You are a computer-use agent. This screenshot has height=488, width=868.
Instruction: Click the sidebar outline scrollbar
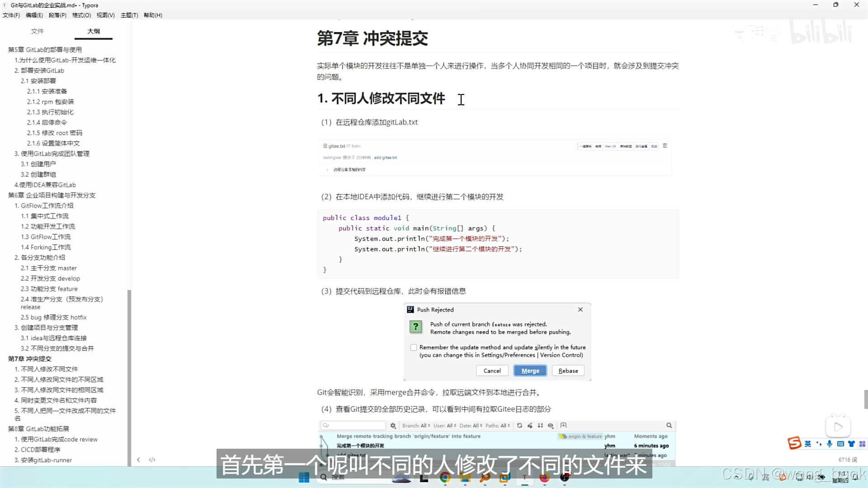129,377
